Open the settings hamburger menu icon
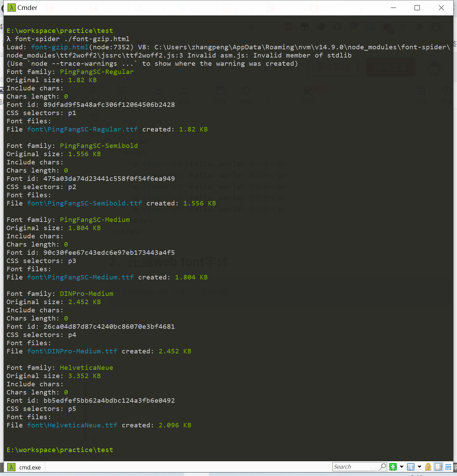 coord(448,467)
